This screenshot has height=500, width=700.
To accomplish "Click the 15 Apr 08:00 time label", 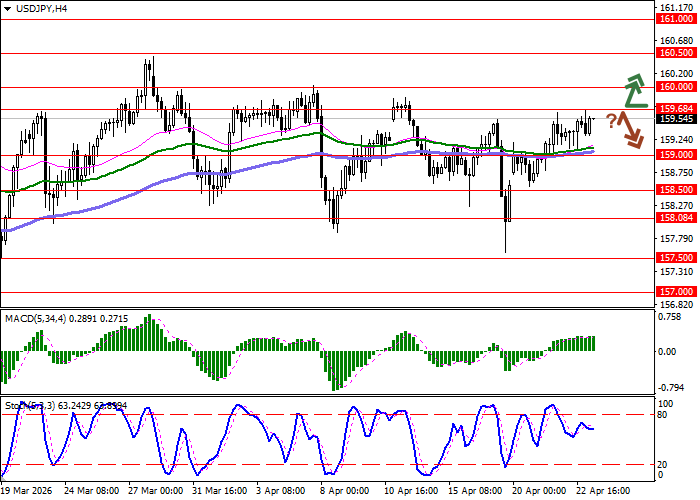I will [475, 491].
